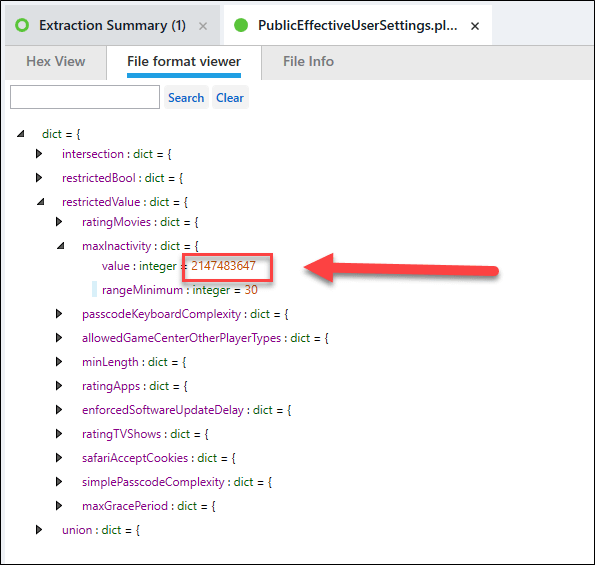Click the Clear button

point(230,98)
